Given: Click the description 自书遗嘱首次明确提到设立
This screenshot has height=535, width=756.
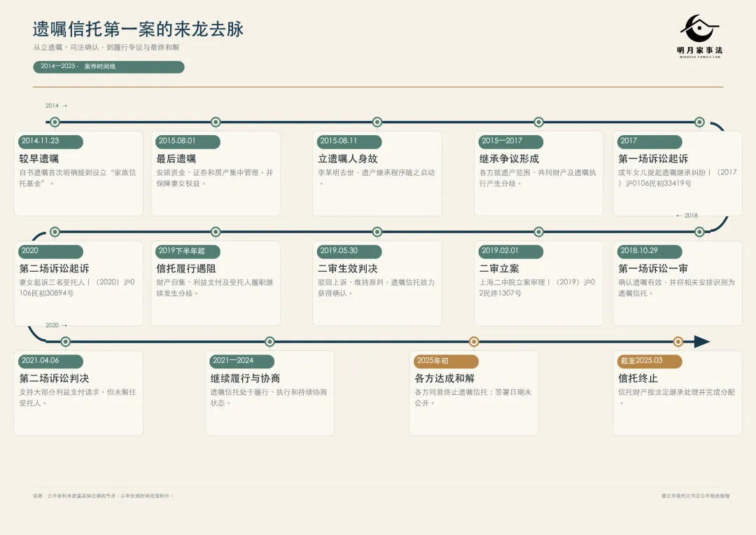Looking at the screenshot, I should [x=78, y=178].
